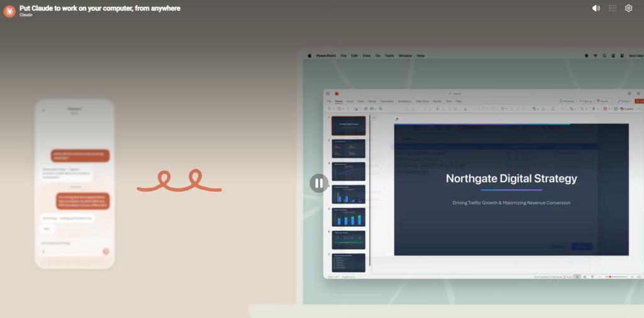The width and height of the screenshot is (644, 318).
Task: Click the Present button
Action: click(x=602, y=101)
